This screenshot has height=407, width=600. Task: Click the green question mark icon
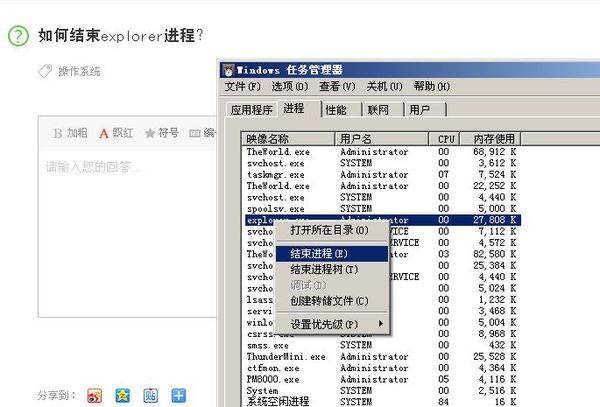(x=18, y=36)
